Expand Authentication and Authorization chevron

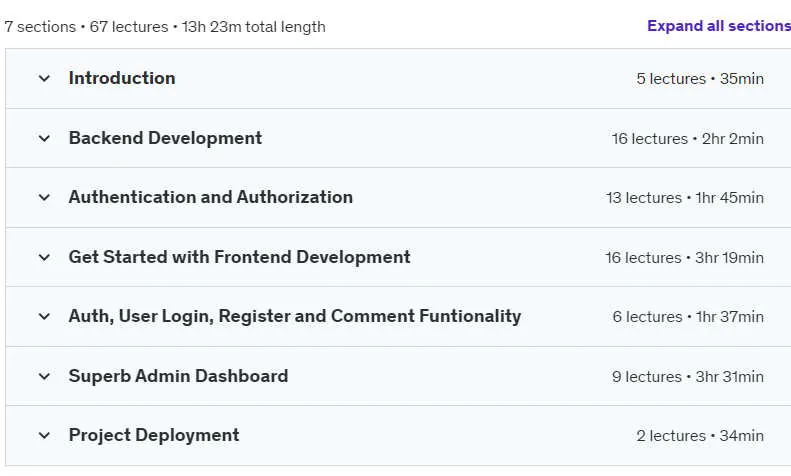pos(44,198)
